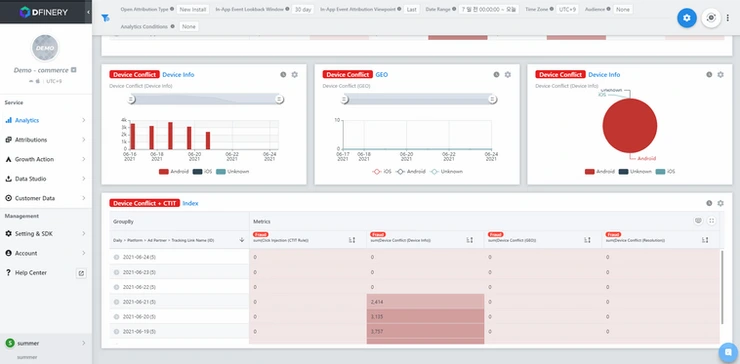Sort by sum(Device Conflict (Device Info)) column
Viewport: 740px width, 364px height.
tap(470, 240)
